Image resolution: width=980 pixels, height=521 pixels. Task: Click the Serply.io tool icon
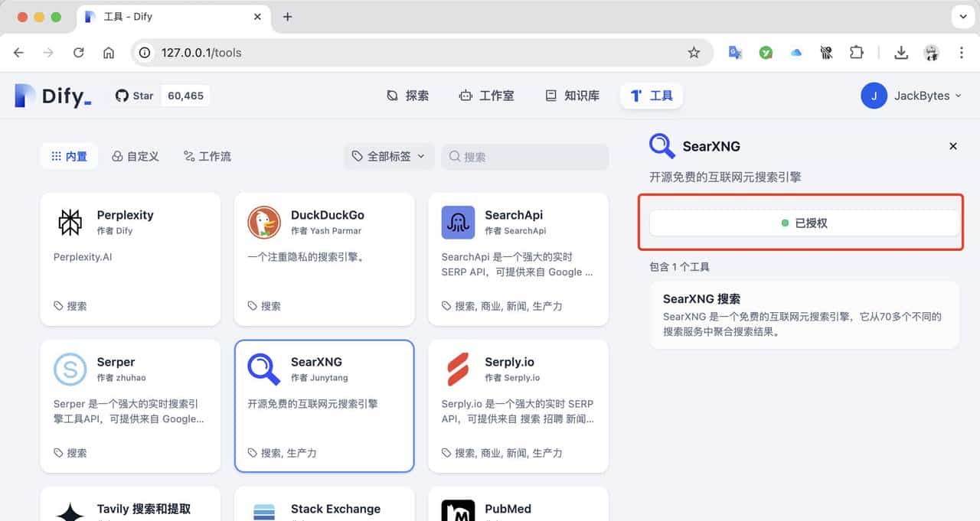coord(458,370)
